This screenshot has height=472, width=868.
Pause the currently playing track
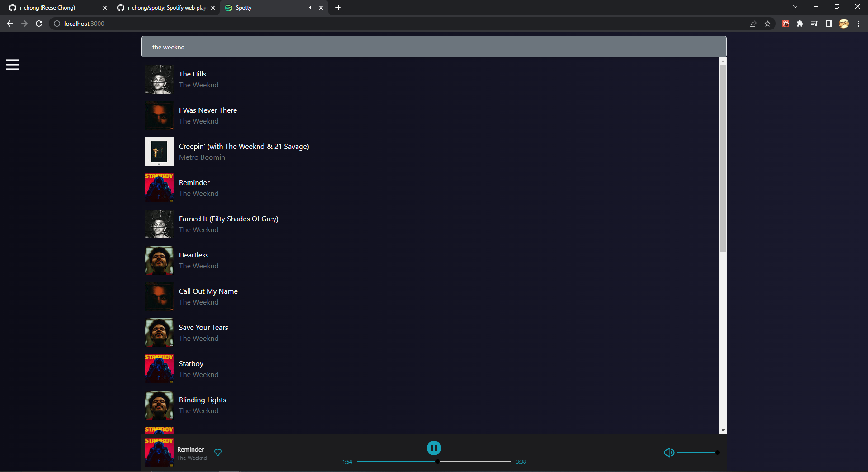(434, 448)
